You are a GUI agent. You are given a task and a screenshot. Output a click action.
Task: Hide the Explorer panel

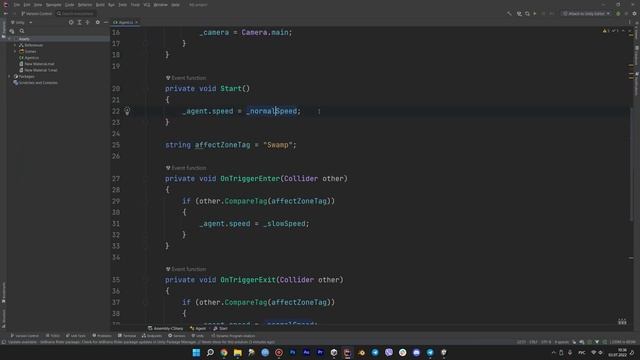point(106,22)
